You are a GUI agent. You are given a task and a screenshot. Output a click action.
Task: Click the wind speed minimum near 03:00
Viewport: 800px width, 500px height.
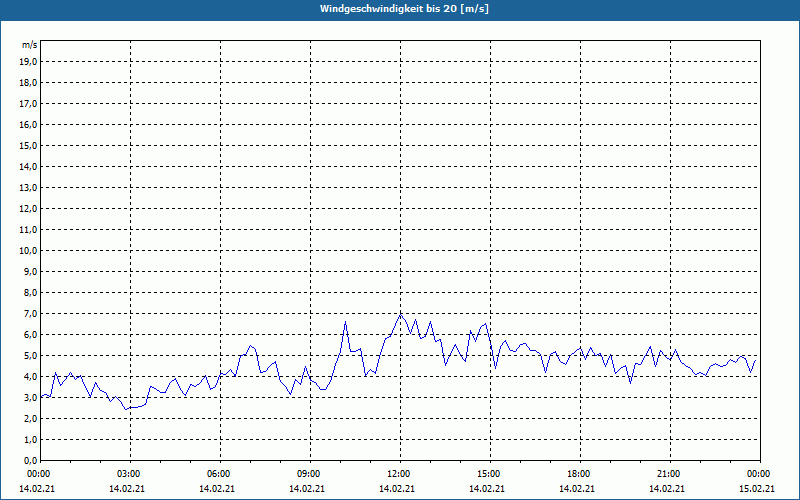(x=126, y=409)
